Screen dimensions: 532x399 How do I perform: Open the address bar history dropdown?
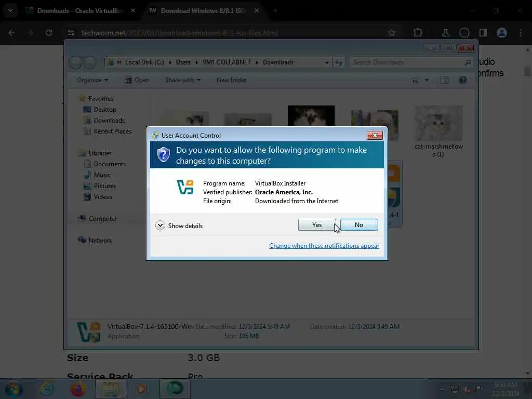coord(326,62)
